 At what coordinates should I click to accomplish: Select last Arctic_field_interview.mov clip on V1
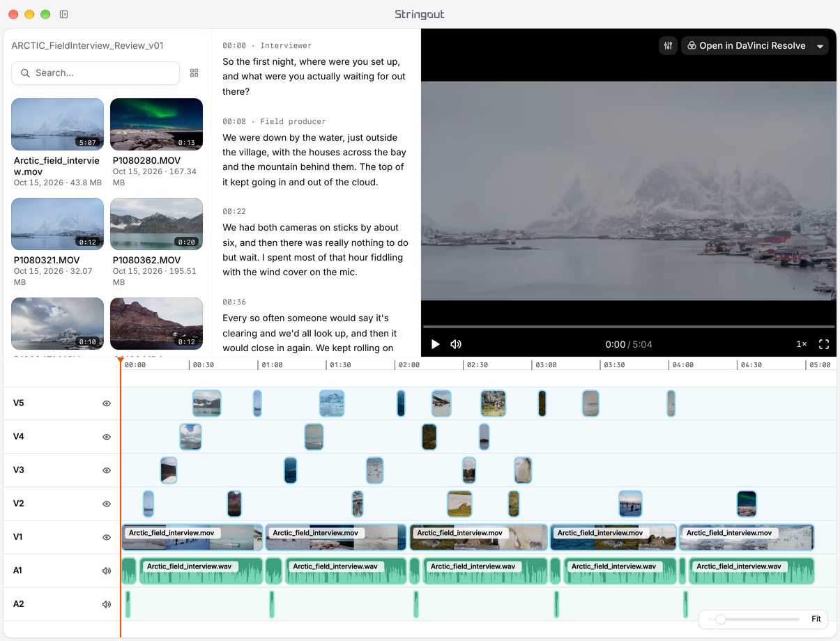[747, 537]
